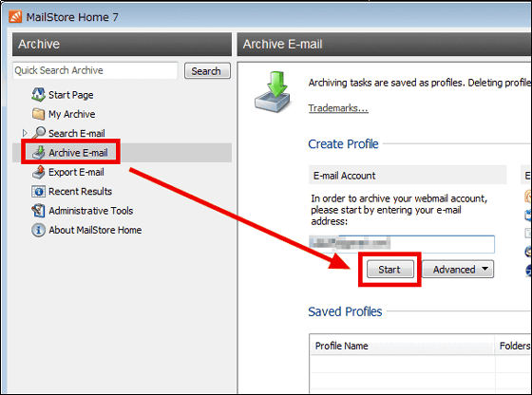Focus the Quick Search Archive field
Viewport: 532px width, 395px height.
pos(95,70)
